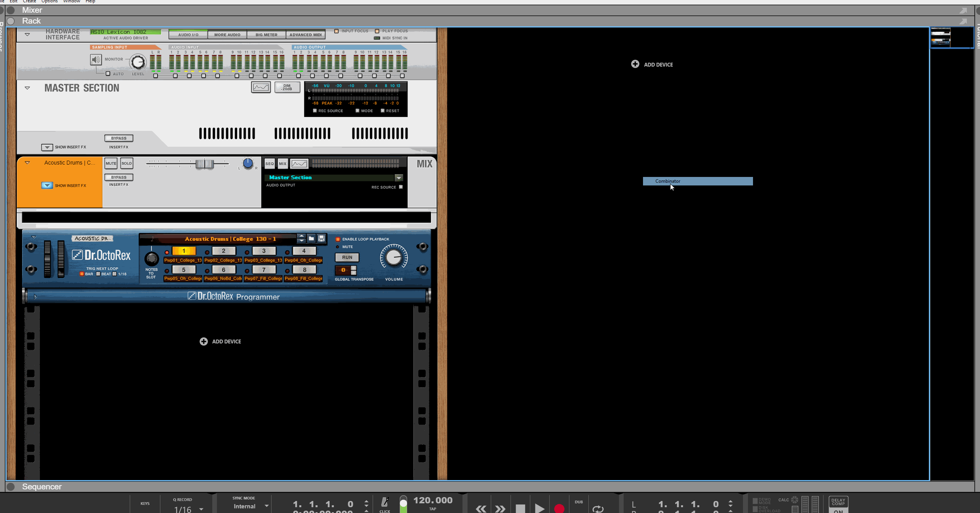The image size is (980, 513).
Task: Click the Add Device plus icon in the empty rack
Action: [x=635, y=64]
